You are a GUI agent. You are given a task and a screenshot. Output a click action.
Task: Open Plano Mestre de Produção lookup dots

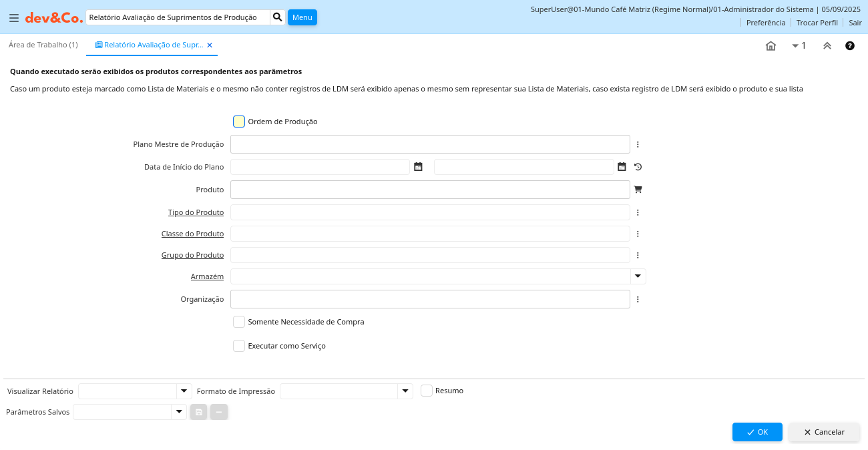click(x=638, y=144)
